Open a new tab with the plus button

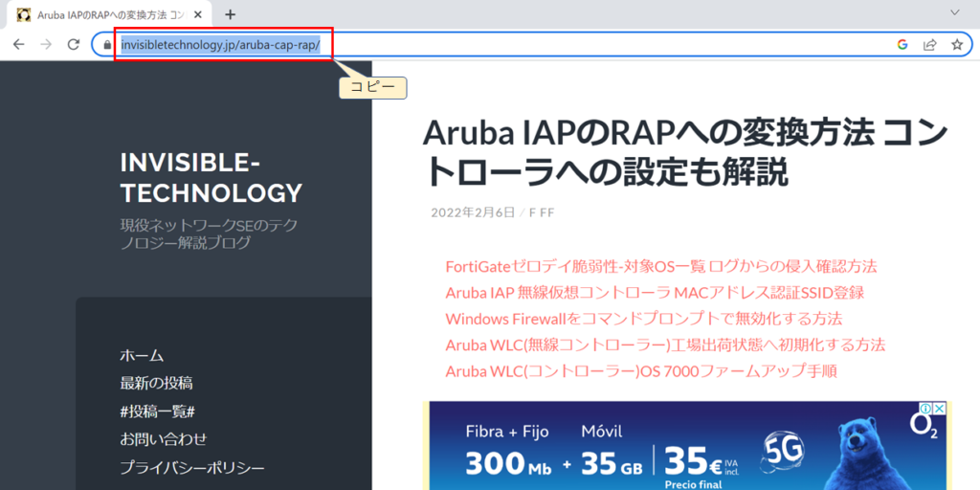coord(230,14)
